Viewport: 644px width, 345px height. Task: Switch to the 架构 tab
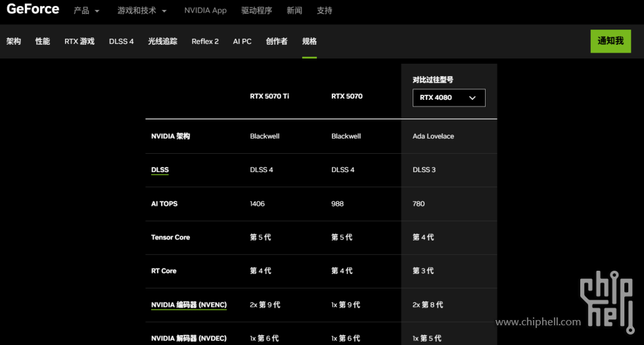pyautogui.click(x=14, y=41)
